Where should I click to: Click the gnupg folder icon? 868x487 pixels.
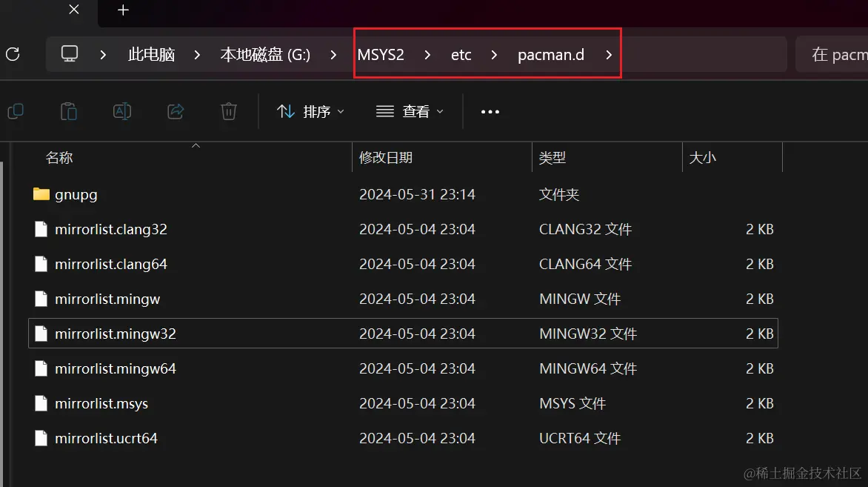click(41, 194)
